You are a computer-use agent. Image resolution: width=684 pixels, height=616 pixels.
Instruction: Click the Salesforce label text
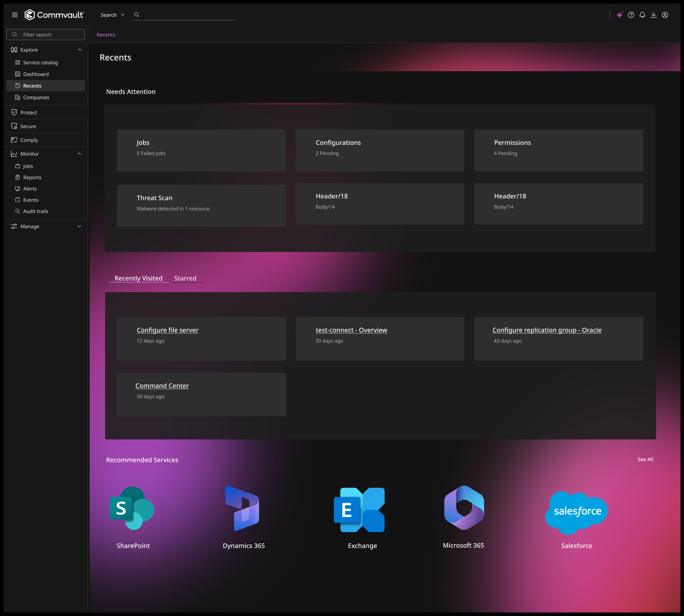(576, 546)
